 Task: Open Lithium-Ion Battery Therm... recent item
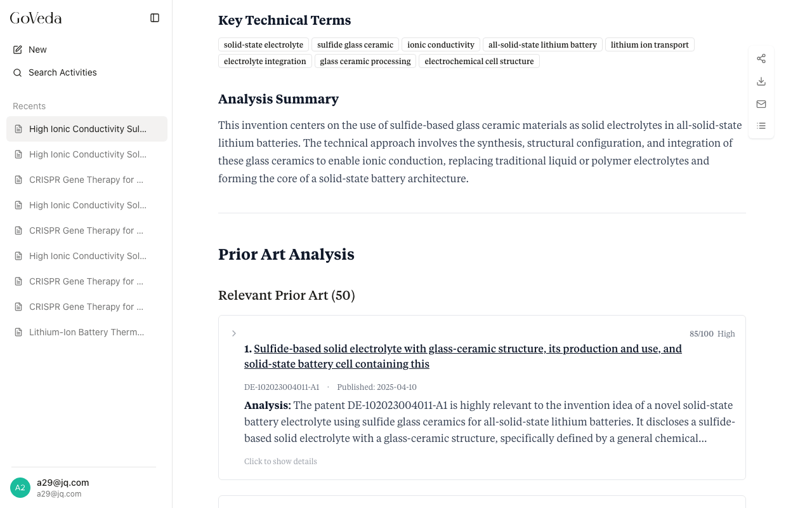tap(86, 332)
